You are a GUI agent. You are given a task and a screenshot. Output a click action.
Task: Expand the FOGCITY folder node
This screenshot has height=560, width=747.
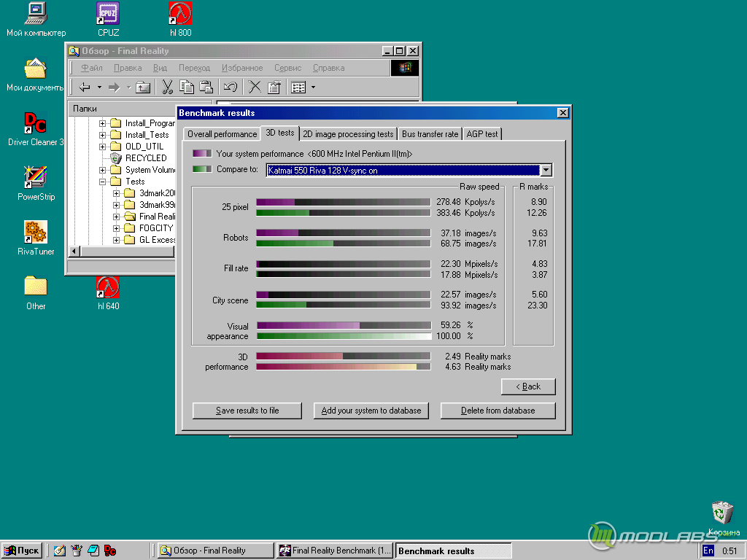pyautogui.click(x=117, y=228)
